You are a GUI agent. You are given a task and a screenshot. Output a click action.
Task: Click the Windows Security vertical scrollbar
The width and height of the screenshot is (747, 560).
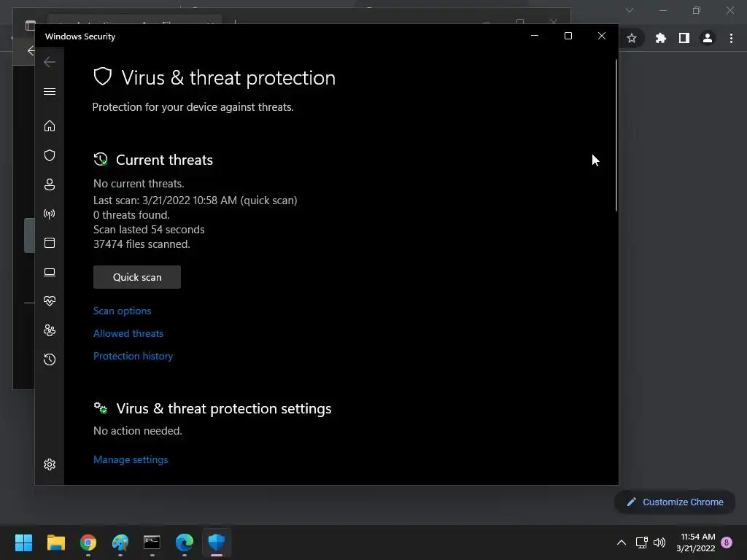point(616,135)
